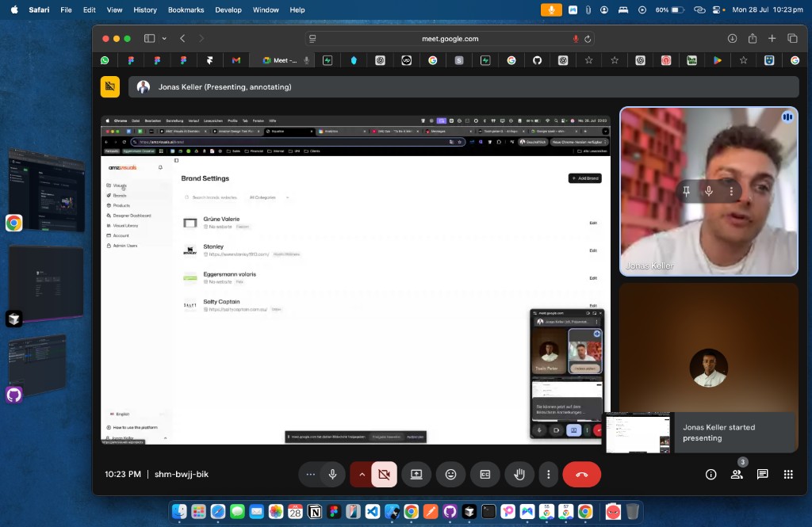The image size is (812, 527).
Task: Open the Bookmarks menu
Action: click(x=186, y=10)
